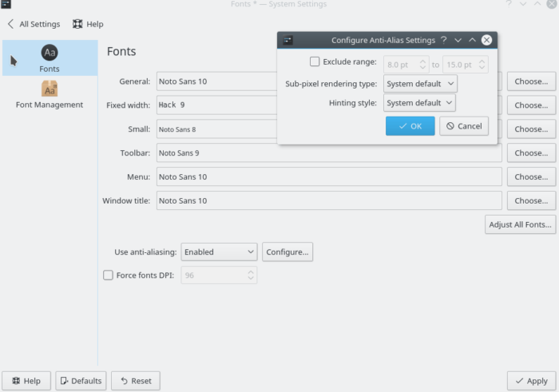Decrease the 15.0 pt spinbox value

click(482, 68)
